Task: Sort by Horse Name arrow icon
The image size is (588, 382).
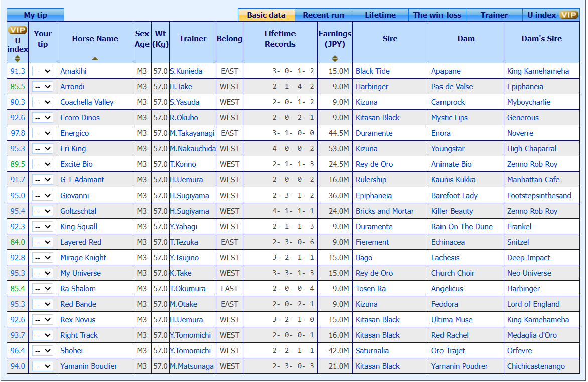Action: pos(95,58)
